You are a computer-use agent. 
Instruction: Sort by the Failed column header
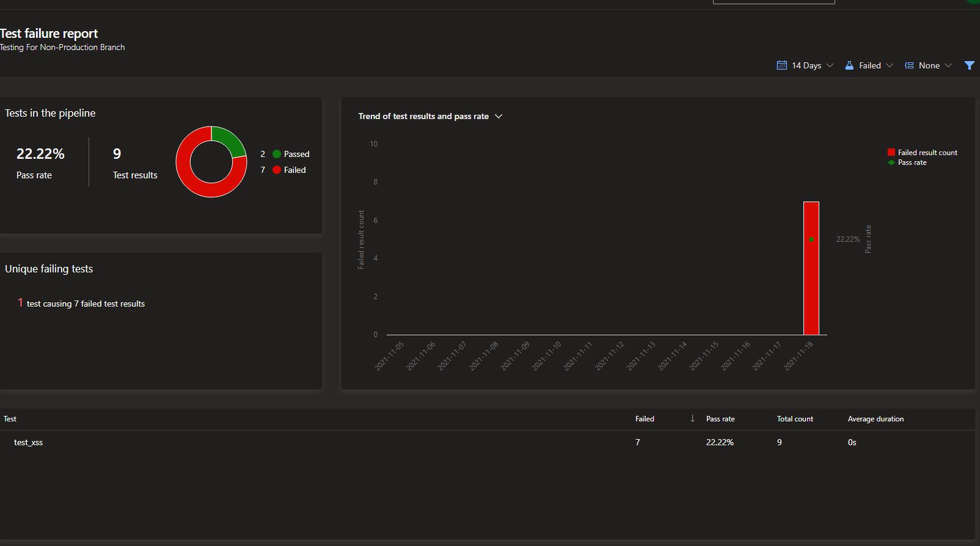[x=645, y=419]
